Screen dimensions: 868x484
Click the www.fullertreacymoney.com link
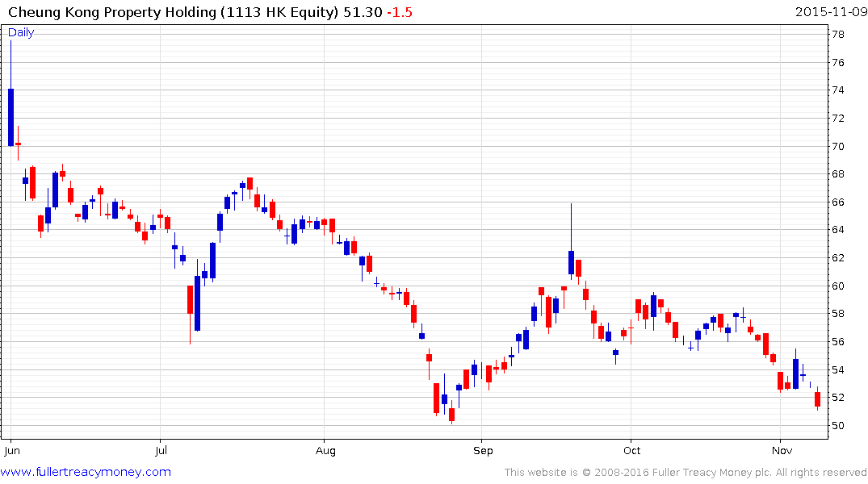(86, 472)
